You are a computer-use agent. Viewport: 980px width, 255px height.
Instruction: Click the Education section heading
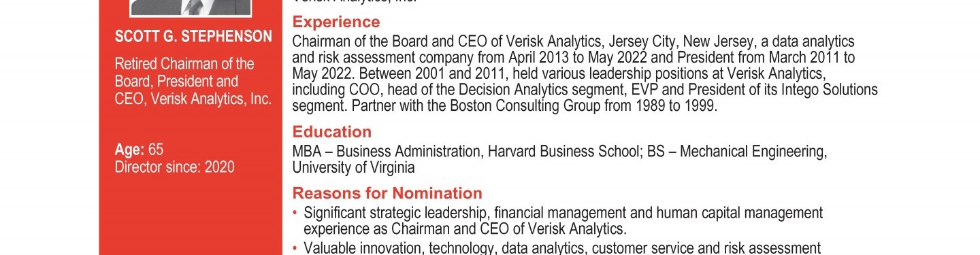332,132
